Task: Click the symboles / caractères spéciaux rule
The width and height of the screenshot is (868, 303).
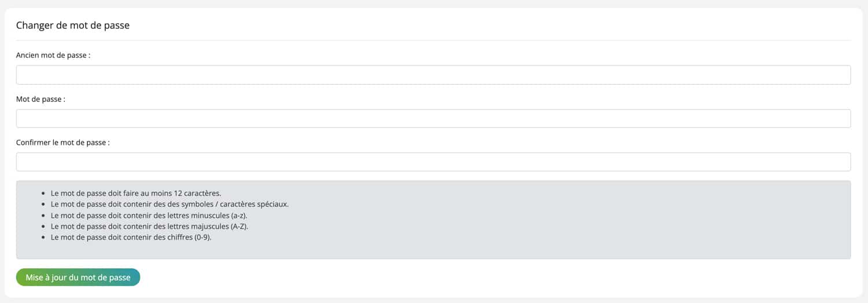Action: tap(170, 204)
